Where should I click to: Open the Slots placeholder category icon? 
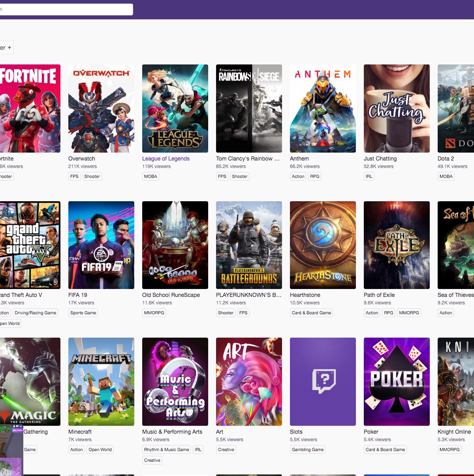click(x=323, y=382)
